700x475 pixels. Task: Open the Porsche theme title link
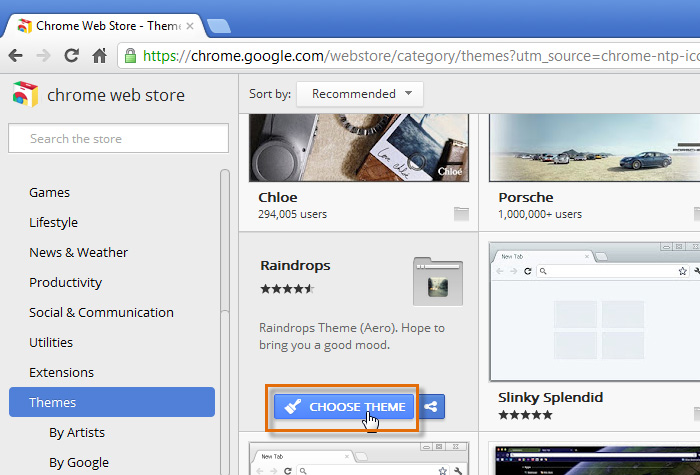click(x=526, y=197)
